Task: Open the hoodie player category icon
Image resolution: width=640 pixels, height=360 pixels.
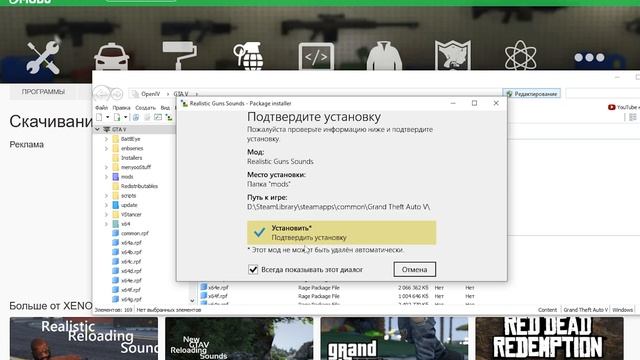Action: [384, 56]
